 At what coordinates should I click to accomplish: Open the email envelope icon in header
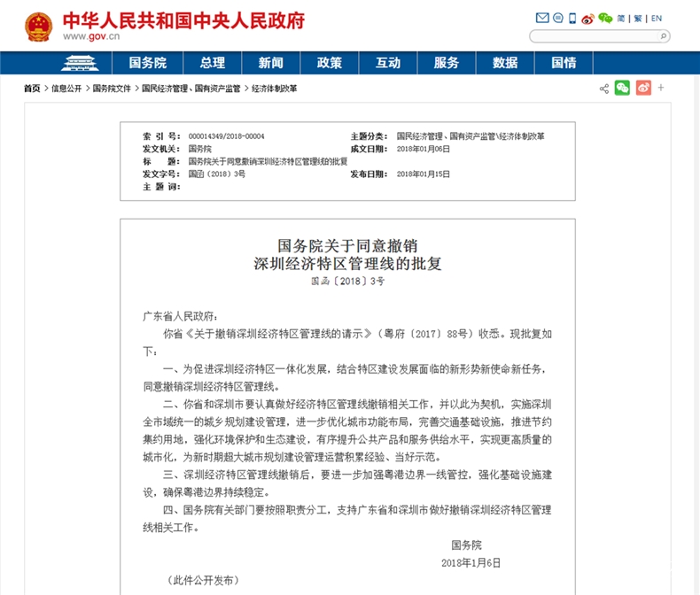542,18
